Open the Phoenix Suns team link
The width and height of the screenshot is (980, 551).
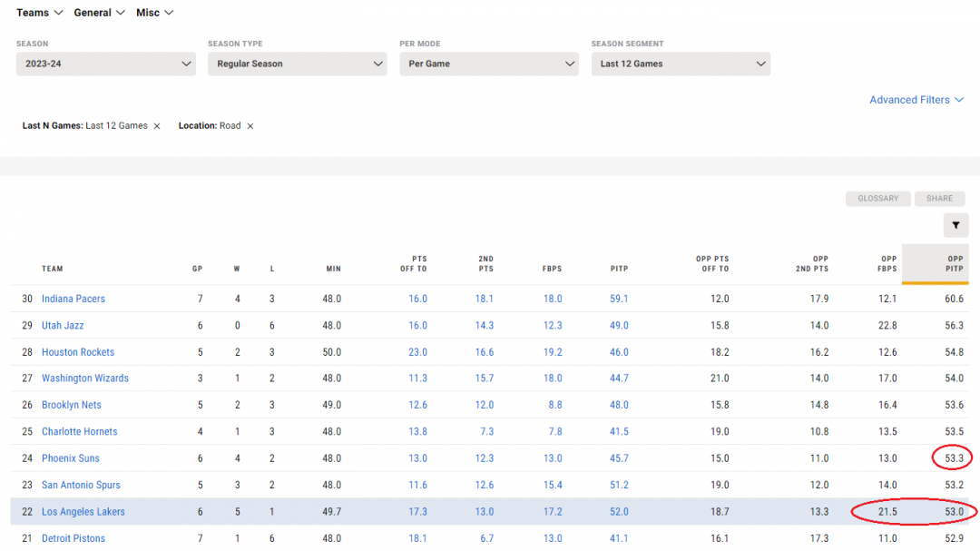71,458
